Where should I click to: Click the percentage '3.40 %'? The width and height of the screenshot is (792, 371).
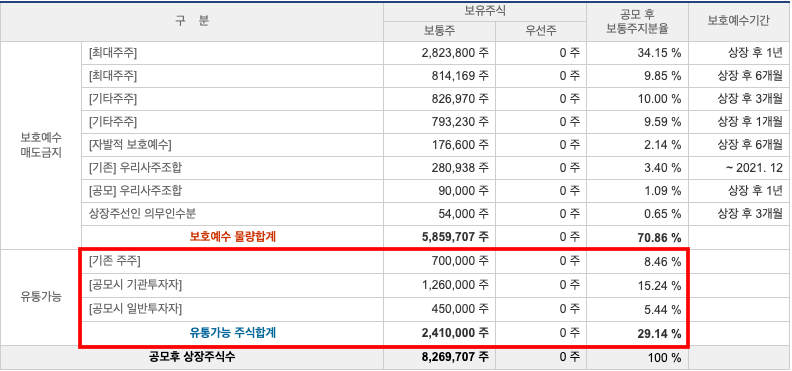(x=662, y=168)
